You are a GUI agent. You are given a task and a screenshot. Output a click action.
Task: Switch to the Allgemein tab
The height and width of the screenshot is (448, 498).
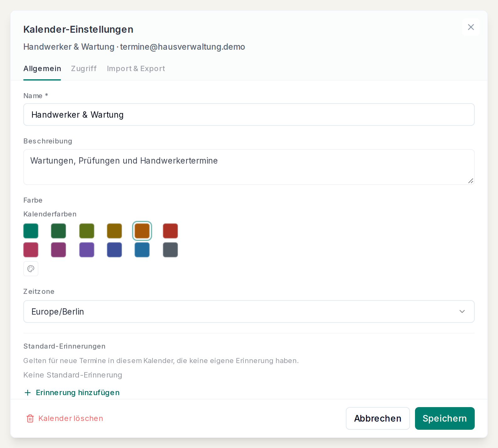coord(42,69)
